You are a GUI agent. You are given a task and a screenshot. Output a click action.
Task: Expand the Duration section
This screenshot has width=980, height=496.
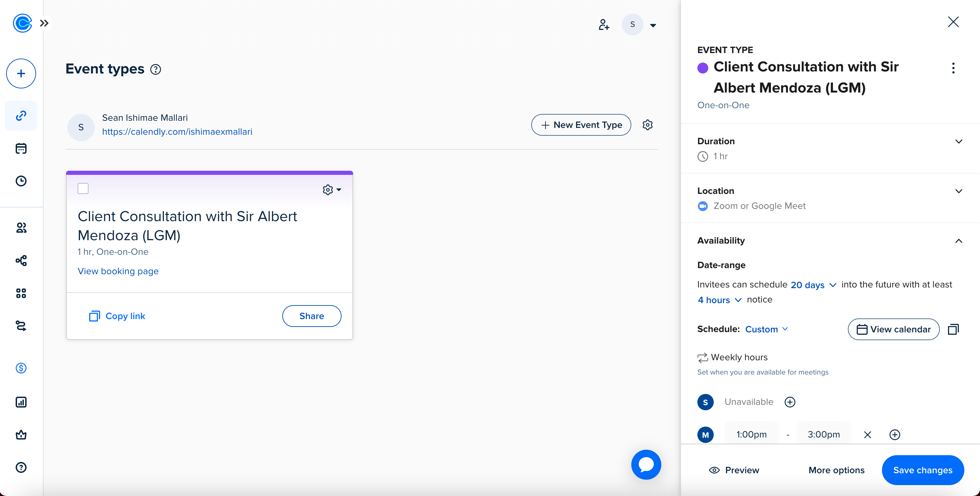[x=958, y=142]
